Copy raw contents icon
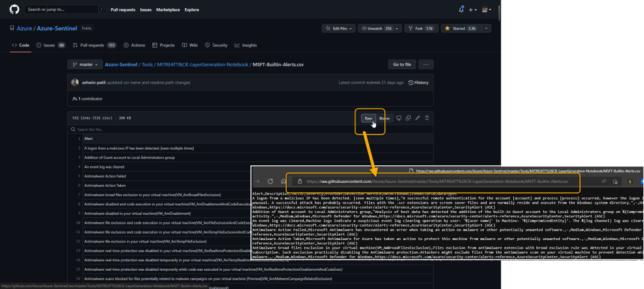Image resolution: width=644 pixels, height=289 pixels. click(x=408, y=118)
